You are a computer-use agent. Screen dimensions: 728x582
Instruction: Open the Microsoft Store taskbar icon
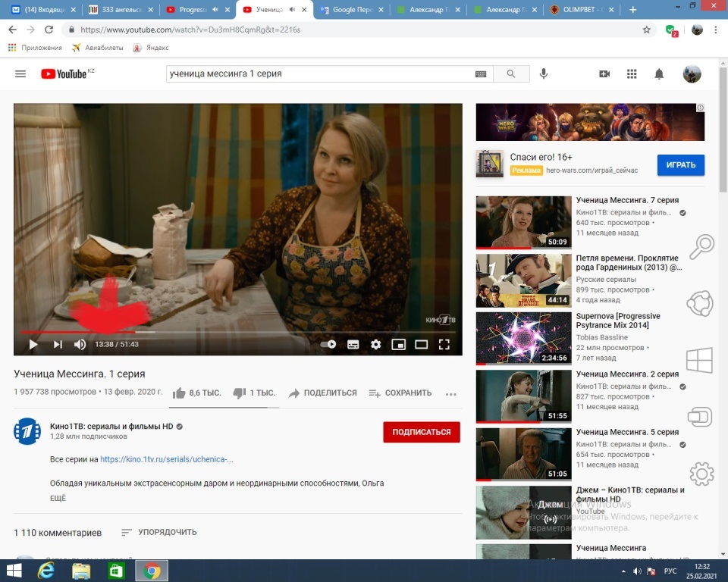(116, 571)
